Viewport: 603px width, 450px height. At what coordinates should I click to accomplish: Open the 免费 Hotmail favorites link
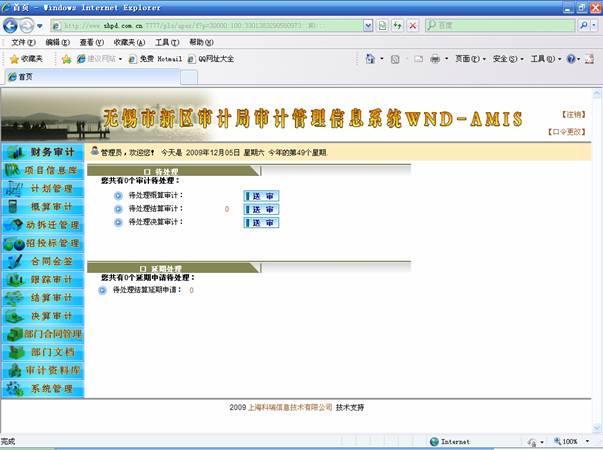click(155, 59)
